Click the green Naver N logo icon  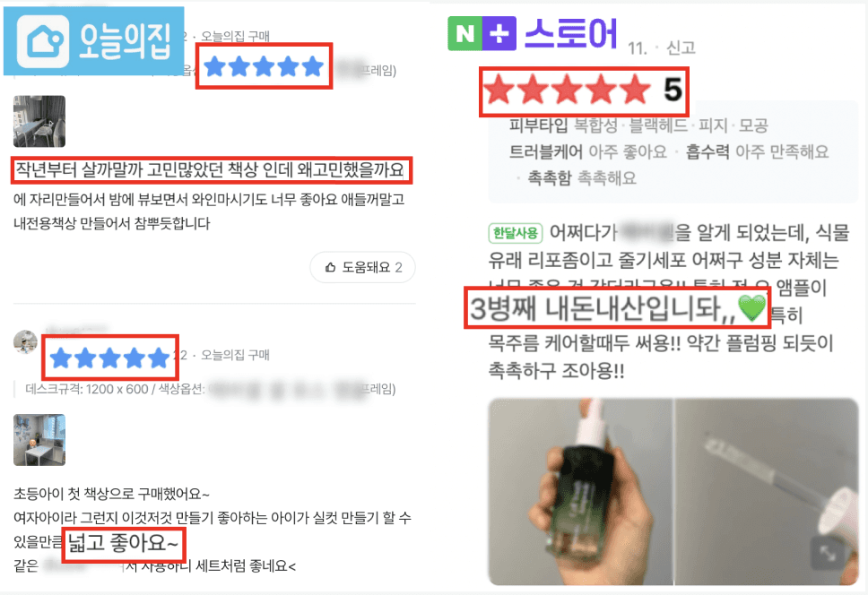pyautogui.click(x=464, y=34)
